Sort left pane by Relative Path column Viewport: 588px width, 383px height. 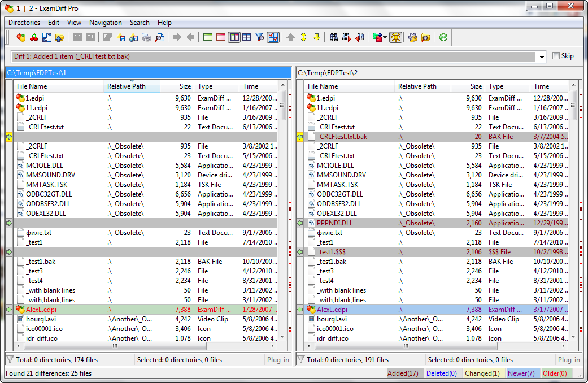[132, 86]
